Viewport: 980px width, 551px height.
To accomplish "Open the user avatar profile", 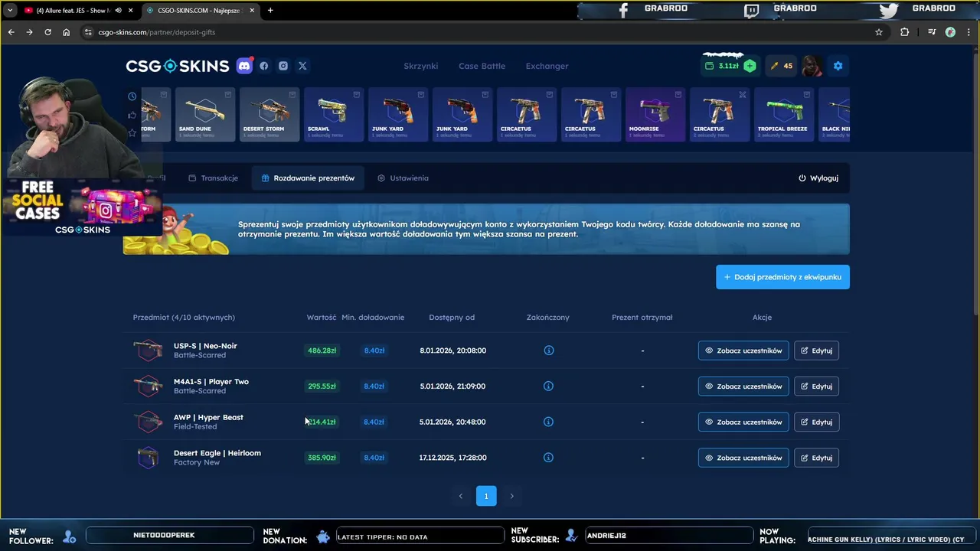I will (812, 66).
